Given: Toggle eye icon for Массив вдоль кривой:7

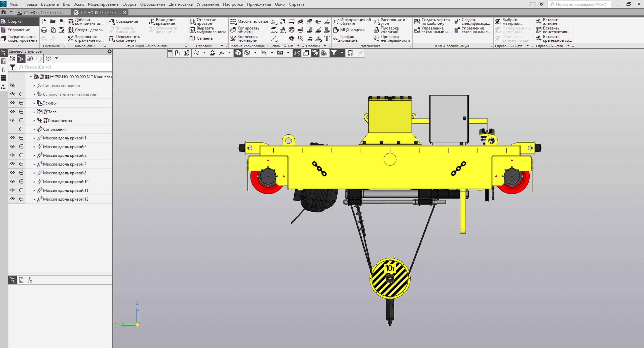Looking at the screenshot, I should (x=12, y=164).
